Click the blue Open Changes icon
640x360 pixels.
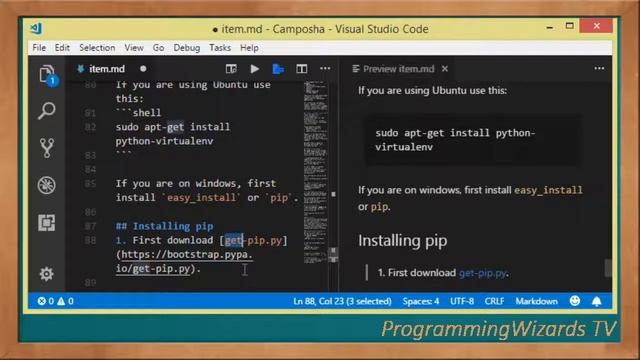[x=278, y=69]
